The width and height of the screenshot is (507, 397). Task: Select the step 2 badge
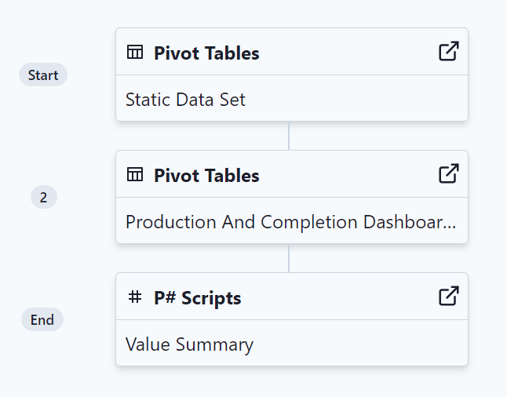(x=44, y=197)
